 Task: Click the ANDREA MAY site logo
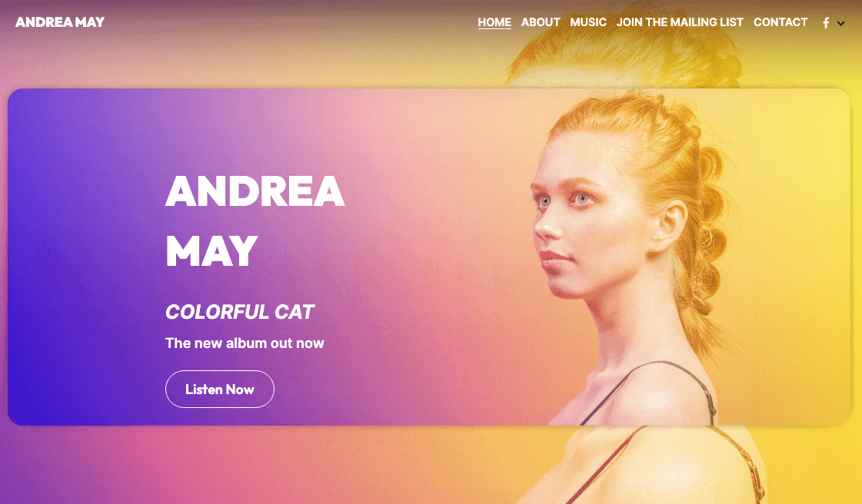point(60,22)
